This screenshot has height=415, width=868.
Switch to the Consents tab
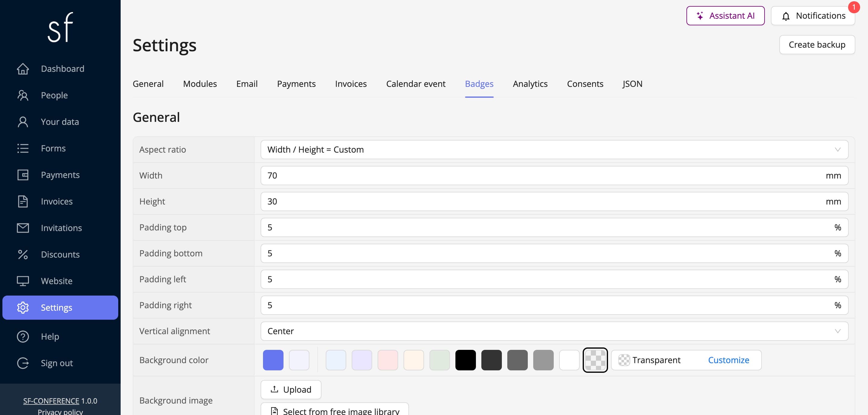tap(585, 84)
